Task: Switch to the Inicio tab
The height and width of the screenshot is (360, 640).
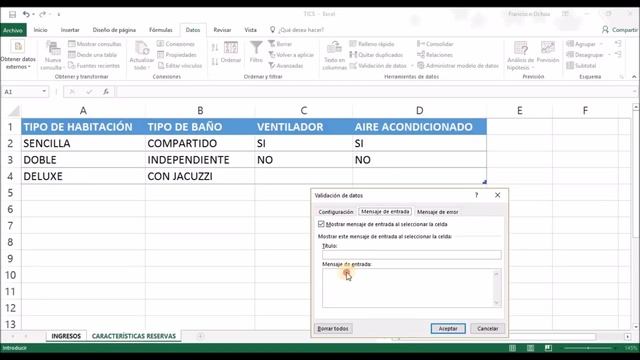Action: 40,30
